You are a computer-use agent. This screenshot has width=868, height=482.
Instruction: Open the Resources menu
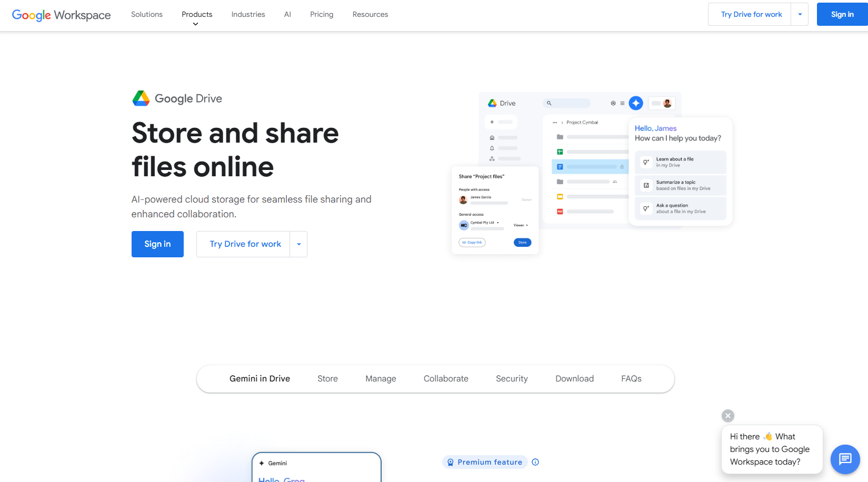click(370, 14)
